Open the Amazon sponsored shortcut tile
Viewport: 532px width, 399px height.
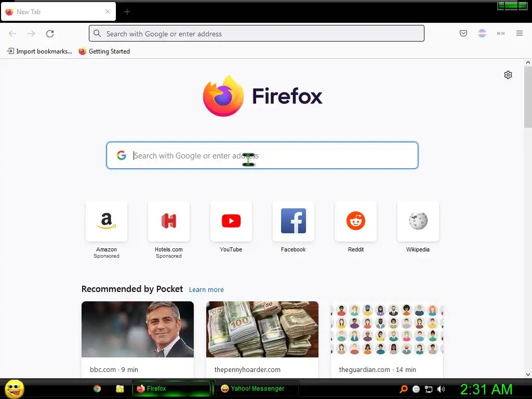pos(106,221)
